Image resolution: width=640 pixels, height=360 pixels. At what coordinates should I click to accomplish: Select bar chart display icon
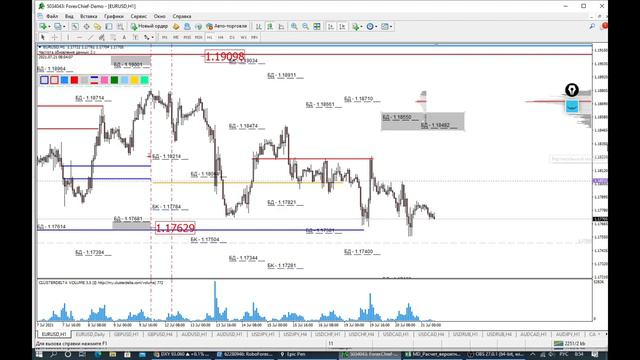(x=259, y=27)
